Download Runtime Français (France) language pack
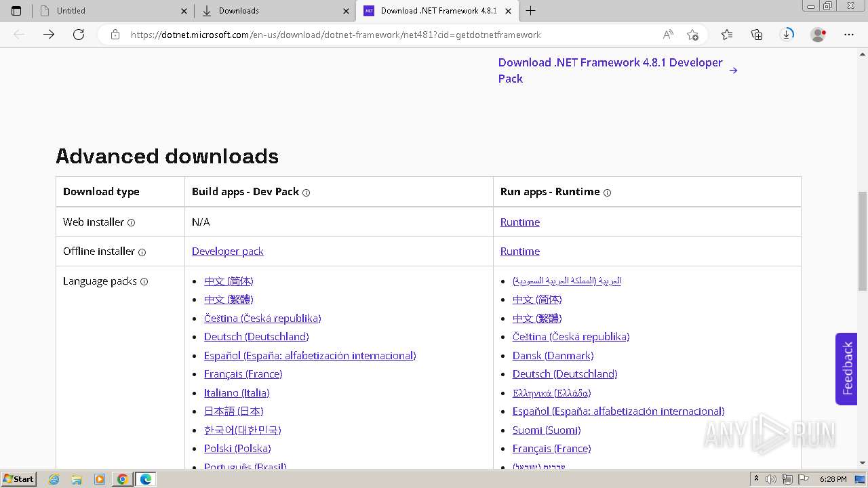The height and width of the screenshot is (488, 868). 552,449
